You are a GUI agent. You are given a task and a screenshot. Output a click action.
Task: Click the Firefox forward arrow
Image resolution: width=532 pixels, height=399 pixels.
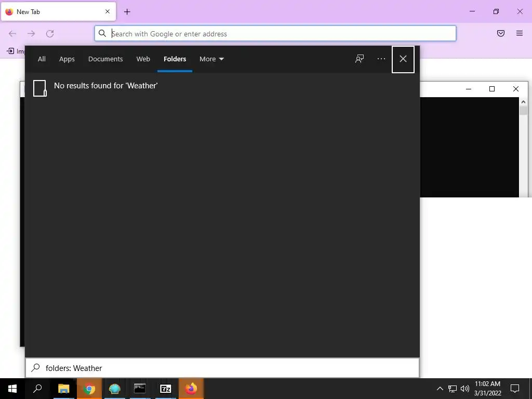[31, 34]
